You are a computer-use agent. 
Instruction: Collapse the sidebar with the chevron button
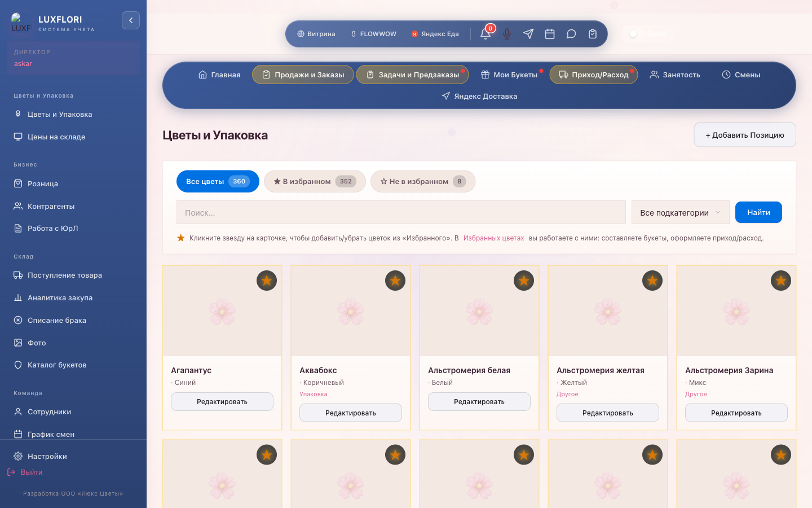(x=131, y=20)
